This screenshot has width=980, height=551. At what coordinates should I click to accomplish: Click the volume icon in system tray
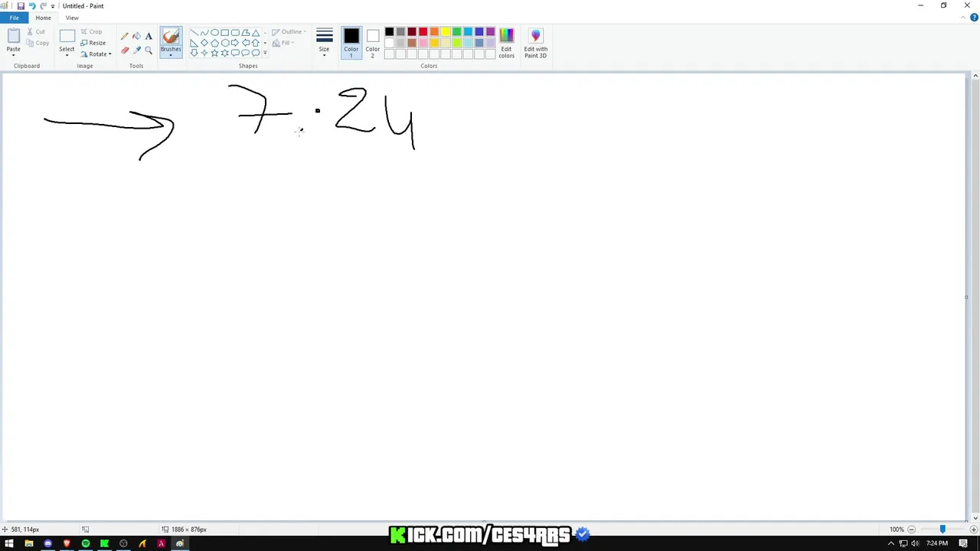tap(915, 544)
